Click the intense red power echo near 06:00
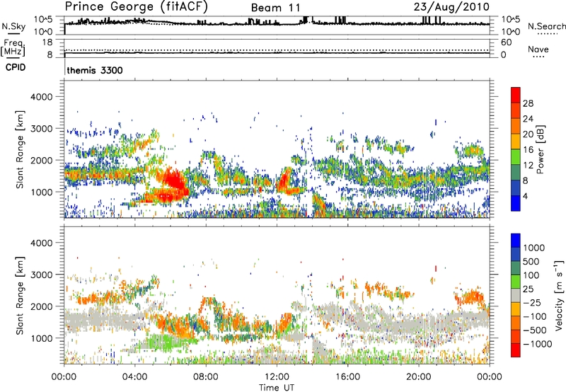 point(173,179)
